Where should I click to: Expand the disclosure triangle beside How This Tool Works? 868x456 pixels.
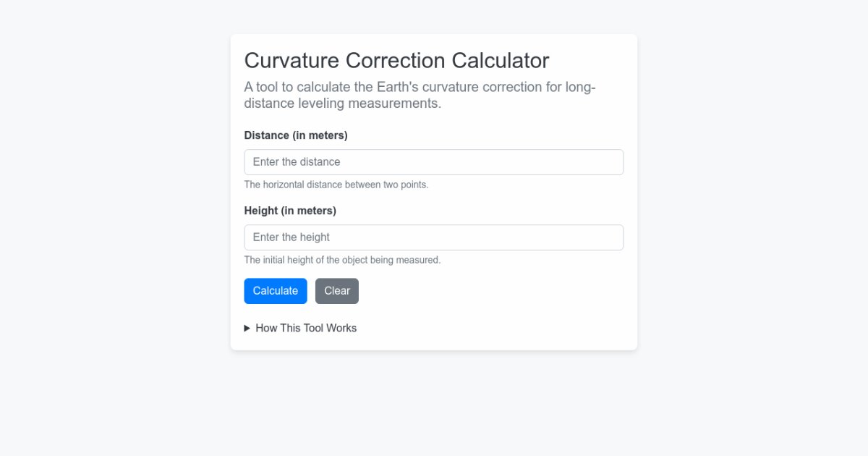(247, 328)
